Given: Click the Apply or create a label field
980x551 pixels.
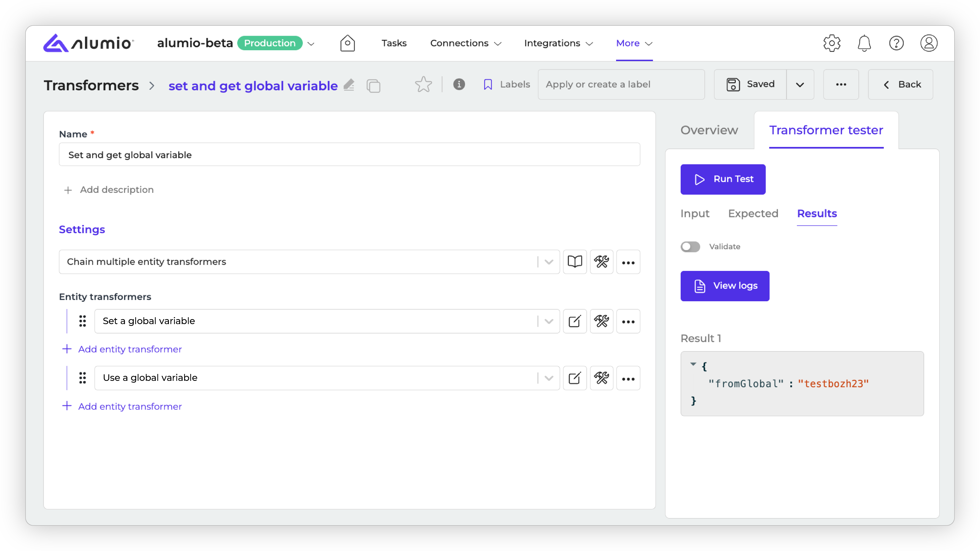Looking at the screenshot, I should [621, 84].
